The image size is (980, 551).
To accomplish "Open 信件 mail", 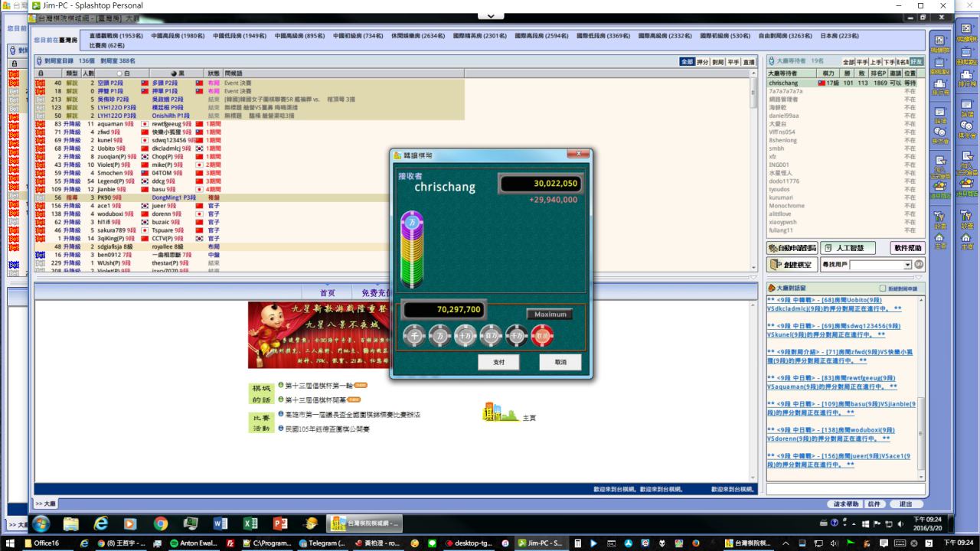I will pos(874,504).
